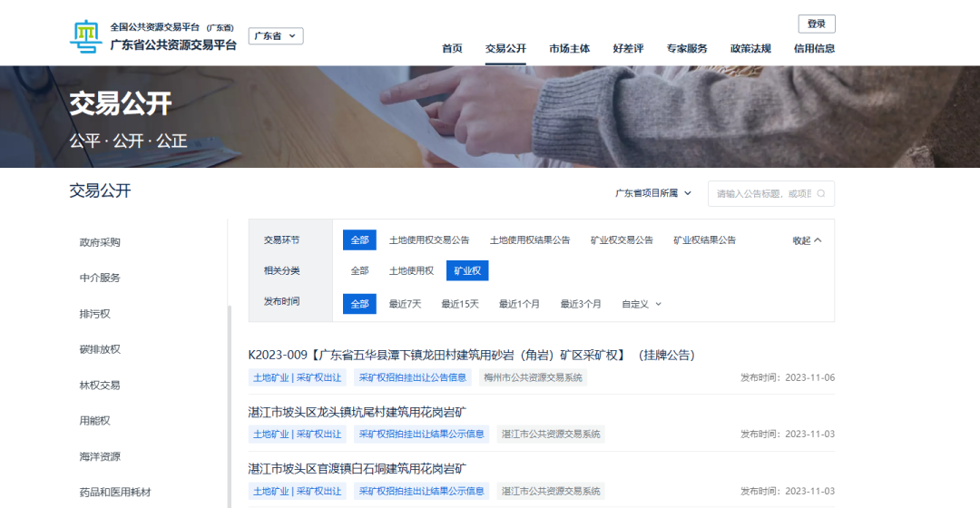Click the announcement title search field
Viewport: 980px width, 508px height.
coord(762,193)
